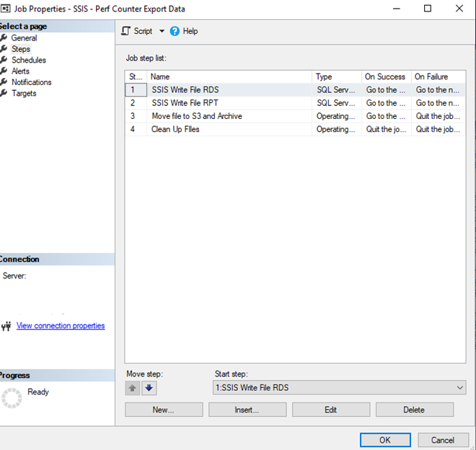Select step Move file to S3 and Archive
The width and height of the screenshot is (476, 450).
pyautogui.click(x=295, y=116)
